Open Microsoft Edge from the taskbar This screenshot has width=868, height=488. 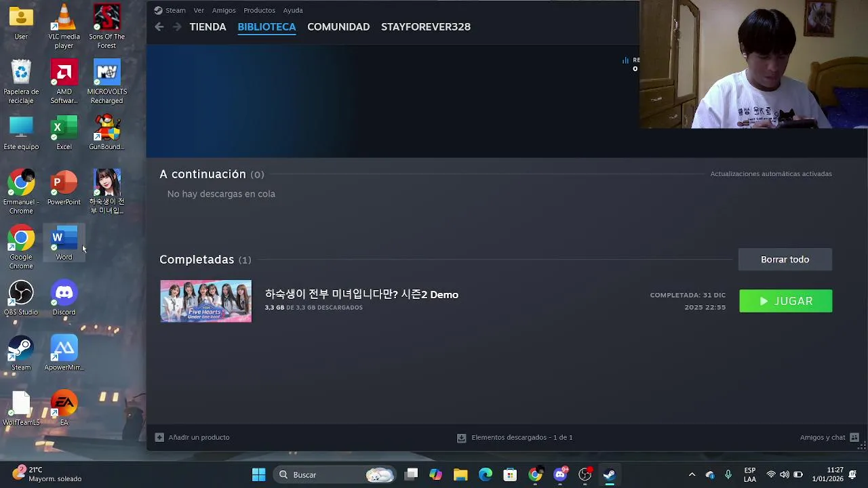click(486, 474)
